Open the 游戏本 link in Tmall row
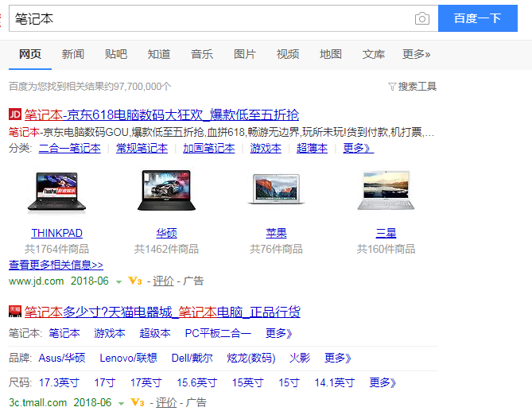532x411 pixels. click(x=110, y=333)
